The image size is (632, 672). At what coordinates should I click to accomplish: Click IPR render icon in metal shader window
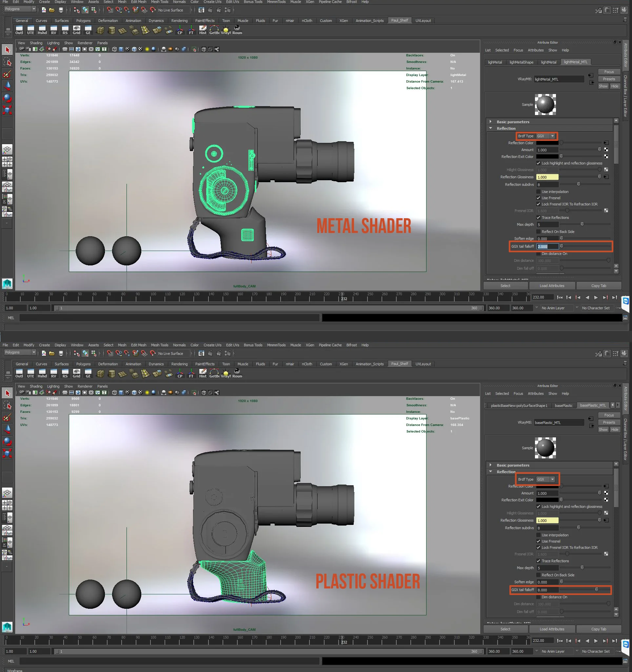click(x=219, y=10)
